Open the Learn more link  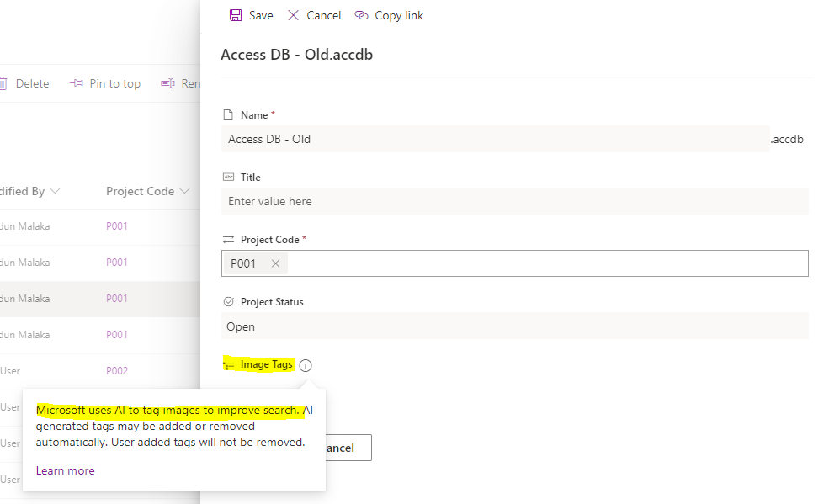click(x=65, y=470)
